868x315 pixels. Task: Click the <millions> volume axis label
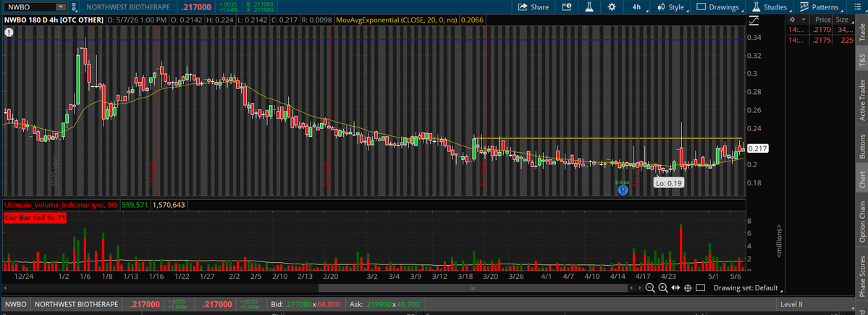pyautogui.click(x=779, y=241)
